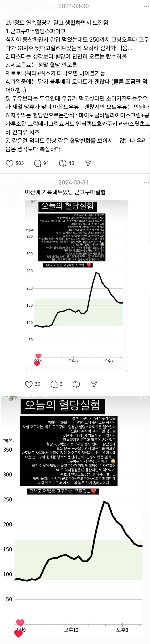Viewport: 150px width, 644px height.
Task: Click the text '이전에 기록해두었던 군고구마실험'
Action: click(65, 192)
